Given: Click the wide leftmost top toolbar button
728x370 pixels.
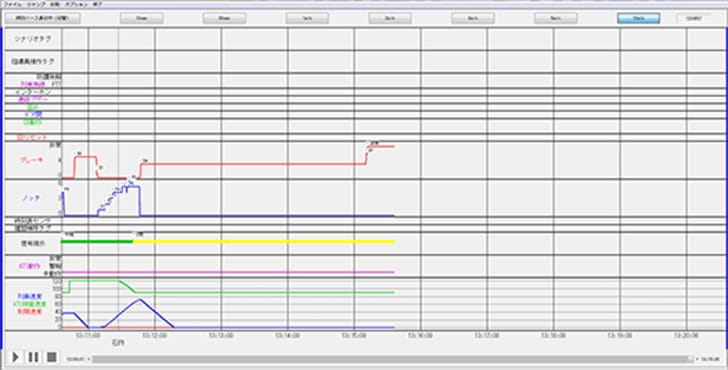Looking at the screenshot, I should [x=43, y=18].
